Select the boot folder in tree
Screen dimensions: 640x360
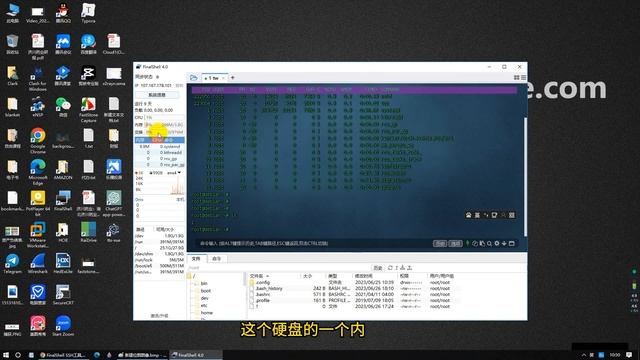[x=206, y=291]
